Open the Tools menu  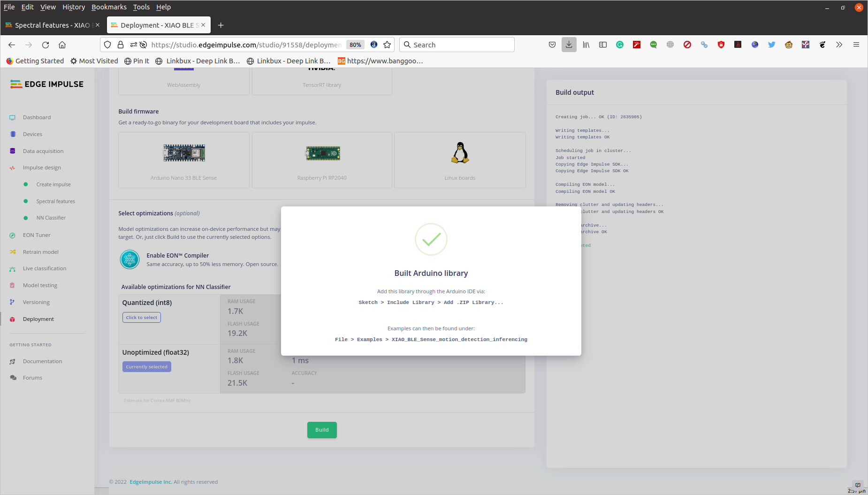coord(141,7)
